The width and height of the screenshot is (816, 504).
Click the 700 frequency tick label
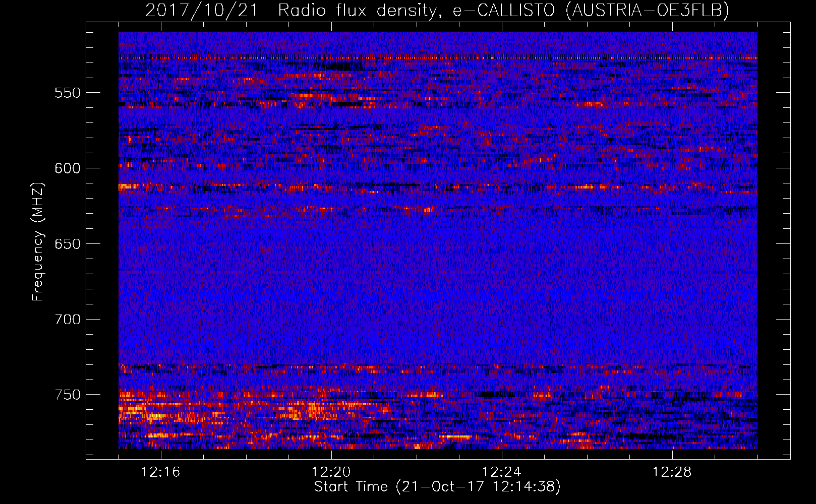click(x=68, y=320)
